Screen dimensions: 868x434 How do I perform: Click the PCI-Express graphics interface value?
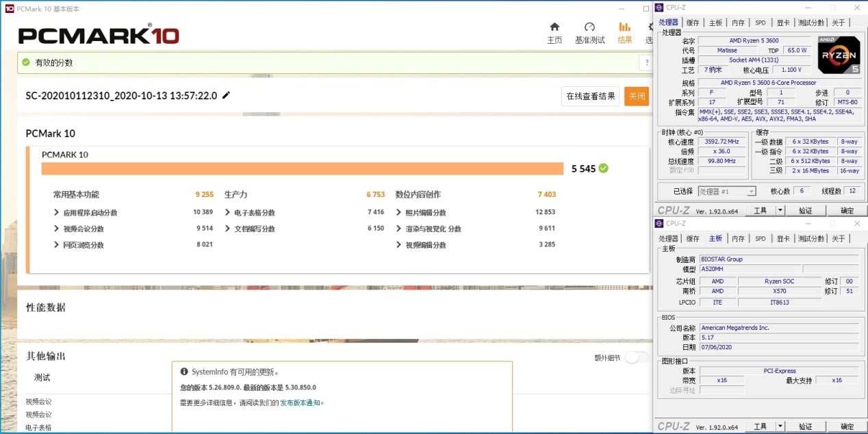(778, 371)
